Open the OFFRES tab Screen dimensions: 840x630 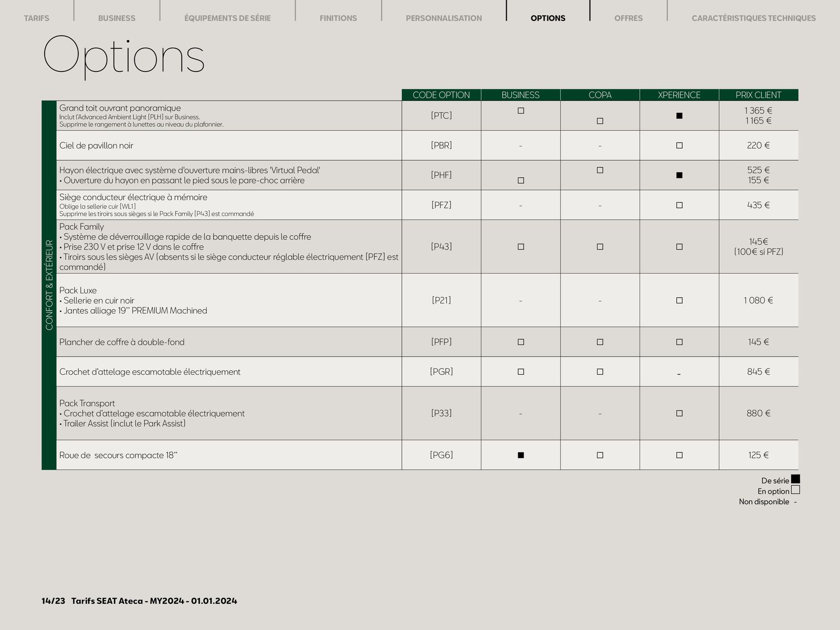coord(628,18)
